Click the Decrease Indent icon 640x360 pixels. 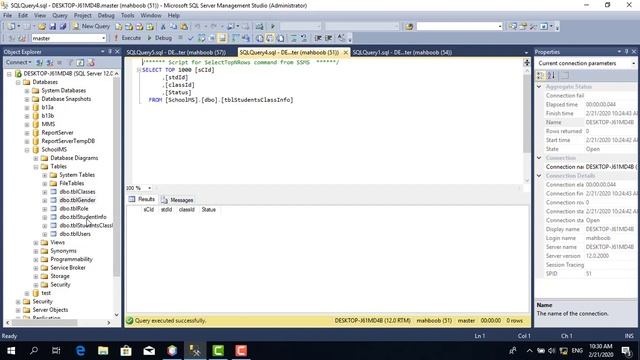pos(318,38)
